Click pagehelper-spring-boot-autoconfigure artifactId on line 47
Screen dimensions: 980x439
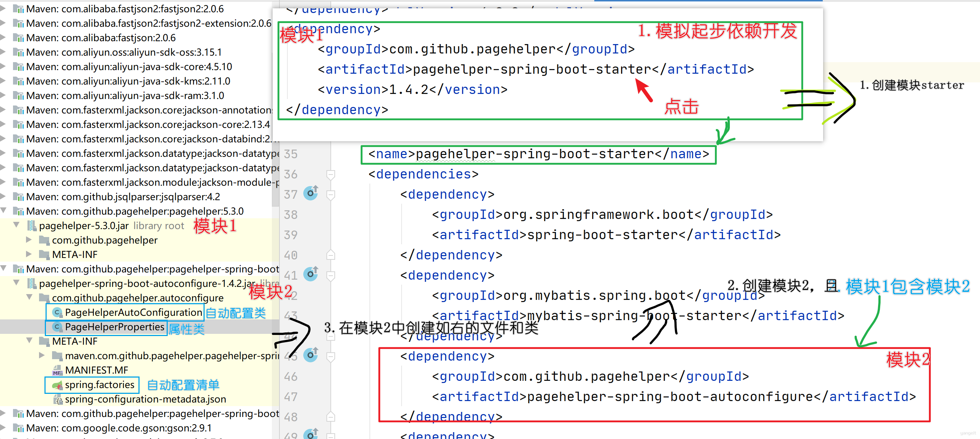click(x=670, y=397)
